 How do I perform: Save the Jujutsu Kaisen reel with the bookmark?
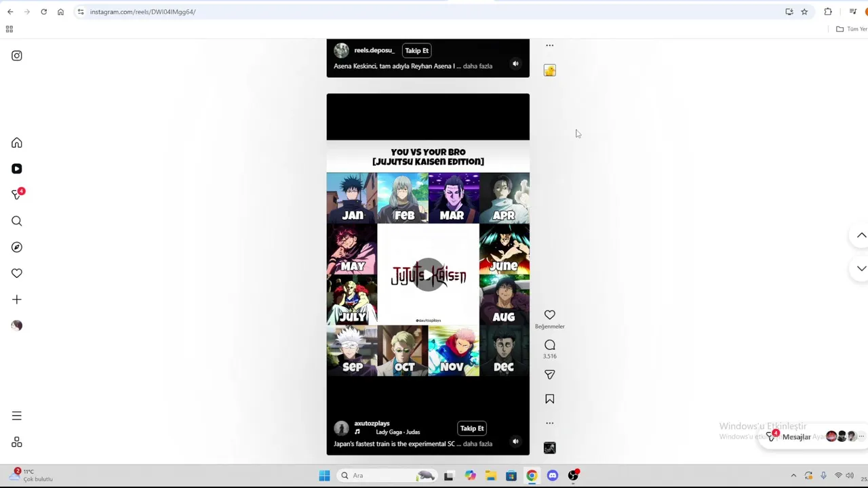(x=550, y=399)
